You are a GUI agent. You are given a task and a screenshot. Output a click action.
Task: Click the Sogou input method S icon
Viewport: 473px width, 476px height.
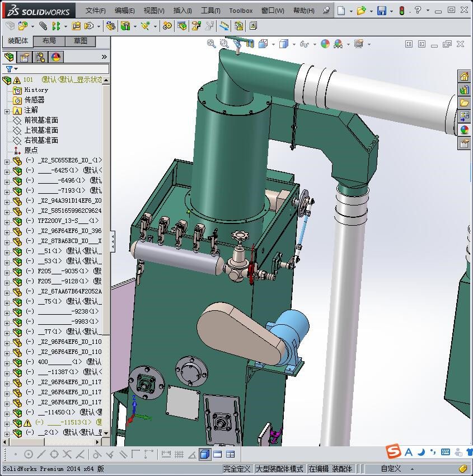[x=394, y=452]
